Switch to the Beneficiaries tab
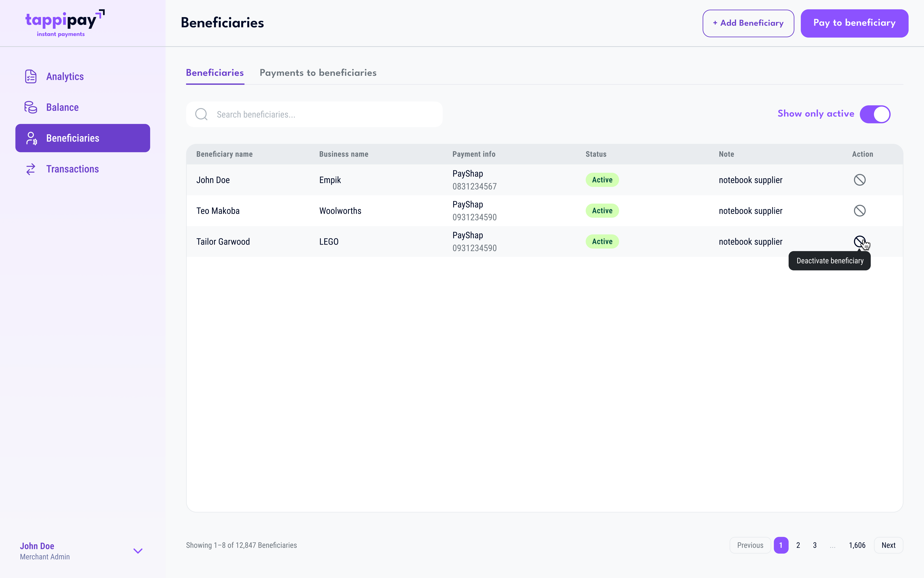924x578 pixels. 215,73
